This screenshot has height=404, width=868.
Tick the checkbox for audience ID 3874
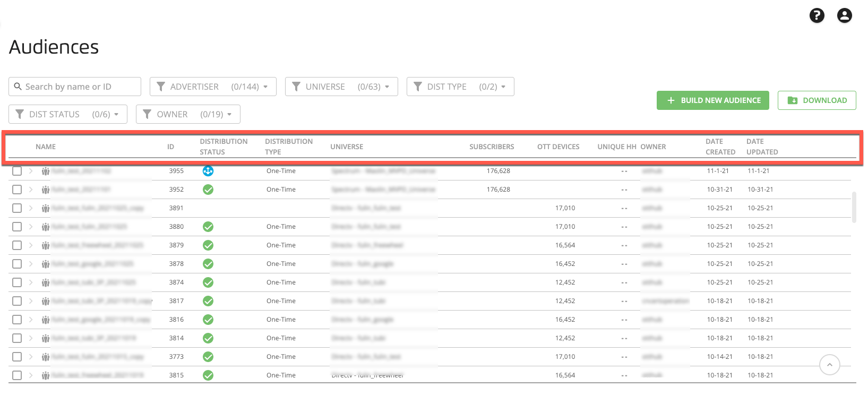coord(17,282)
